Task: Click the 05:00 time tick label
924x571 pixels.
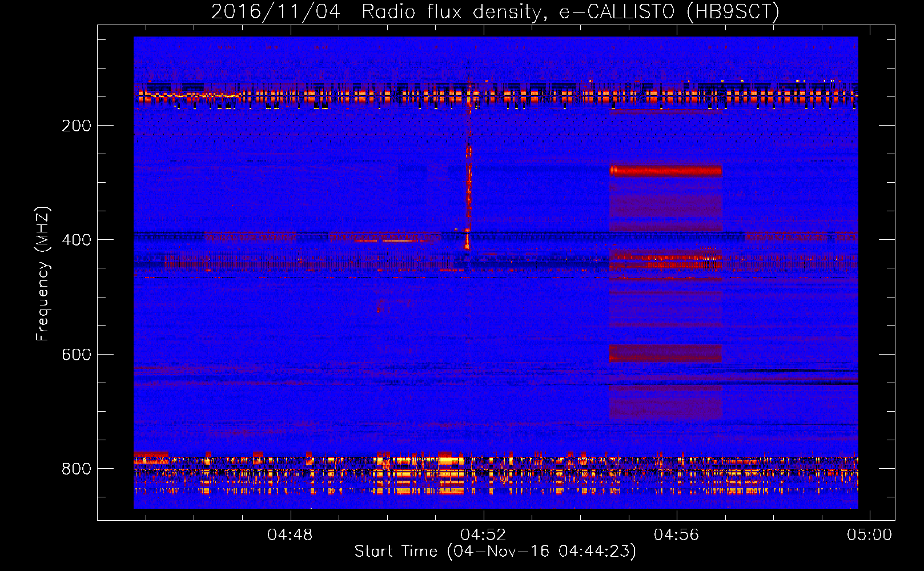Action: (869, 535)
